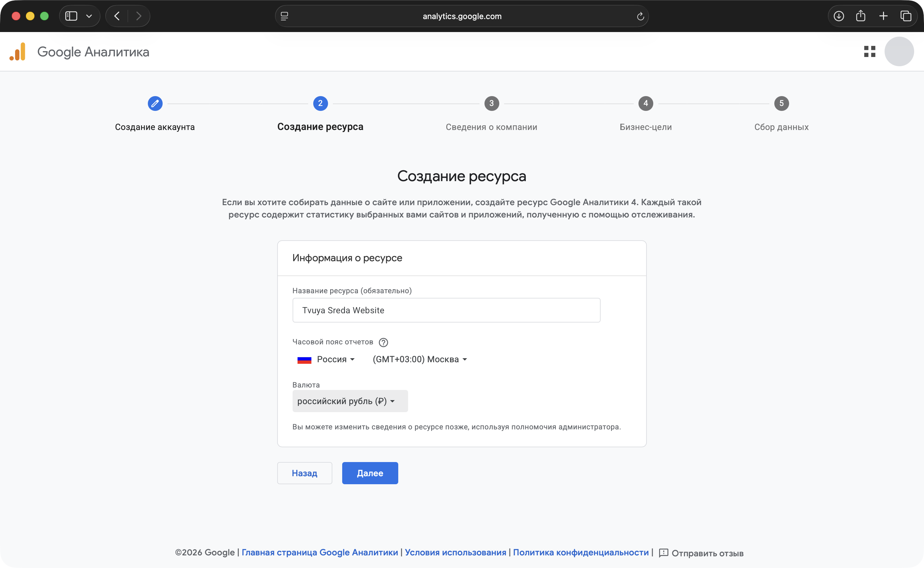Click the Russia flag icon

(x=304, y=359)
